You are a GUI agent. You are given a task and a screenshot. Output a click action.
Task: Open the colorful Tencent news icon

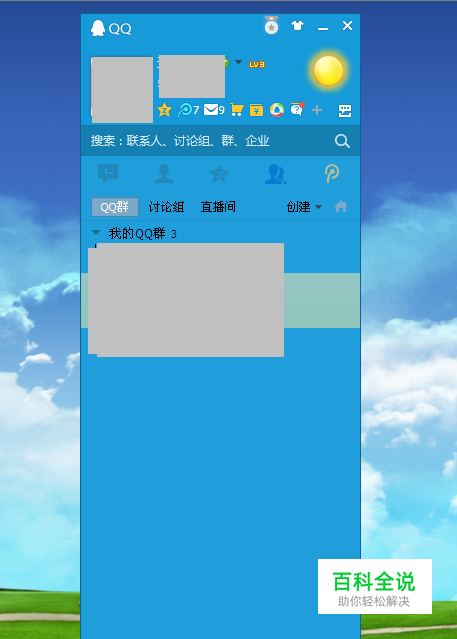coord(277,110)
